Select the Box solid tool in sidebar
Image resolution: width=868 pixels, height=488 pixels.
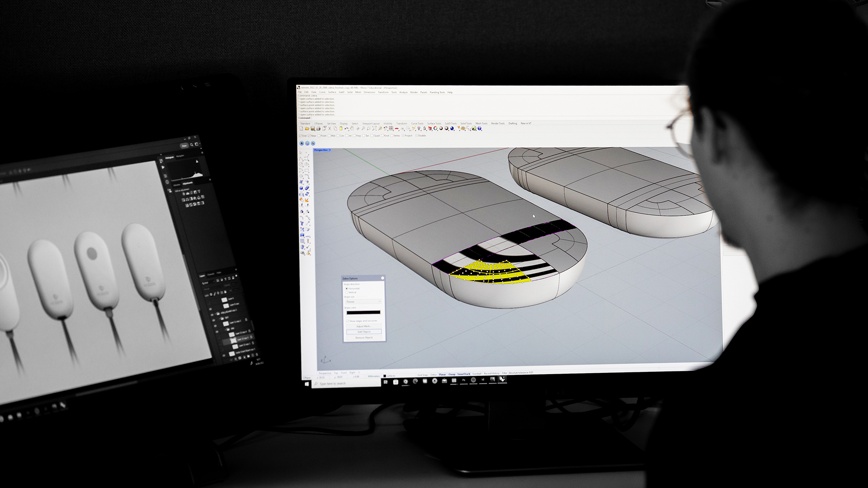click(301, 188)
